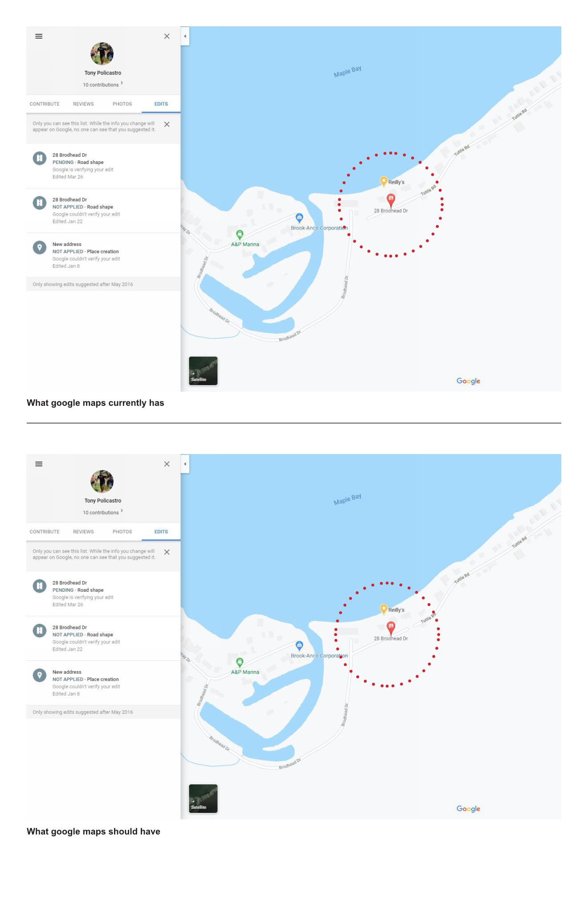This screenshot has width=588, height=909.
Task: Expand 10 contributions chevron in lower panel
Action: pos(122,511)
